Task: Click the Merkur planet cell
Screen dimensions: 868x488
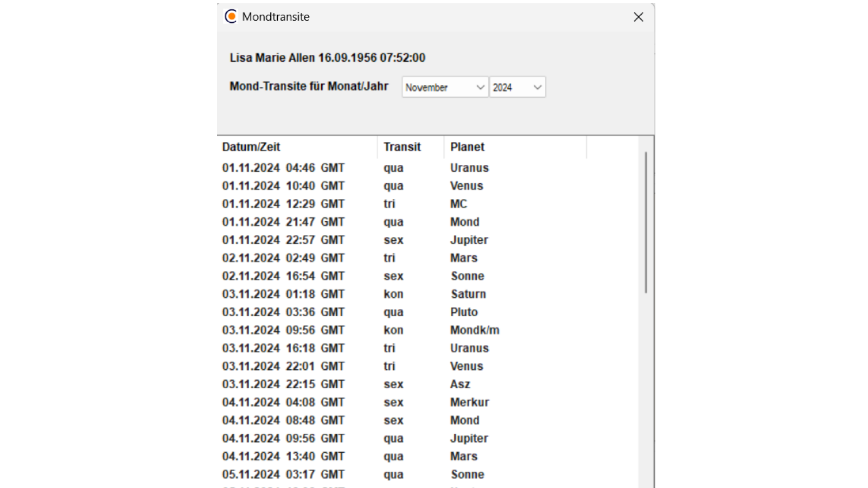Action: (470, 402)
